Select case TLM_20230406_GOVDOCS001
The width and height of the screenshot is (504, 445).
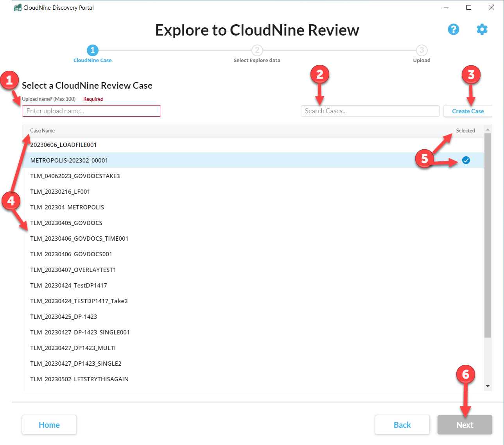point(253,254)
